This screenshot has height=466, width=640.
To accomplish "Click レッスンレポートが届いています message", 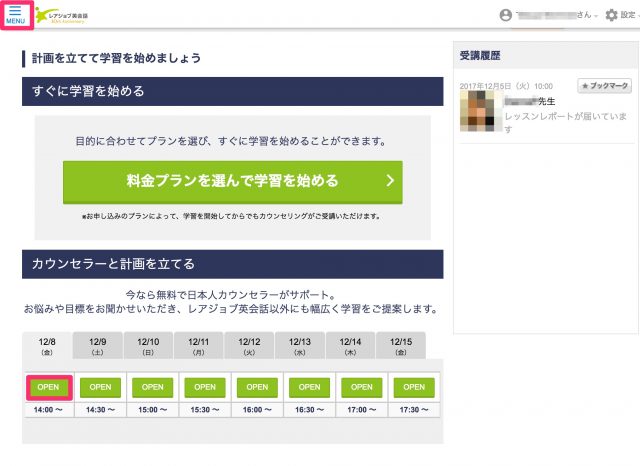I will click(x=565, y=122).
